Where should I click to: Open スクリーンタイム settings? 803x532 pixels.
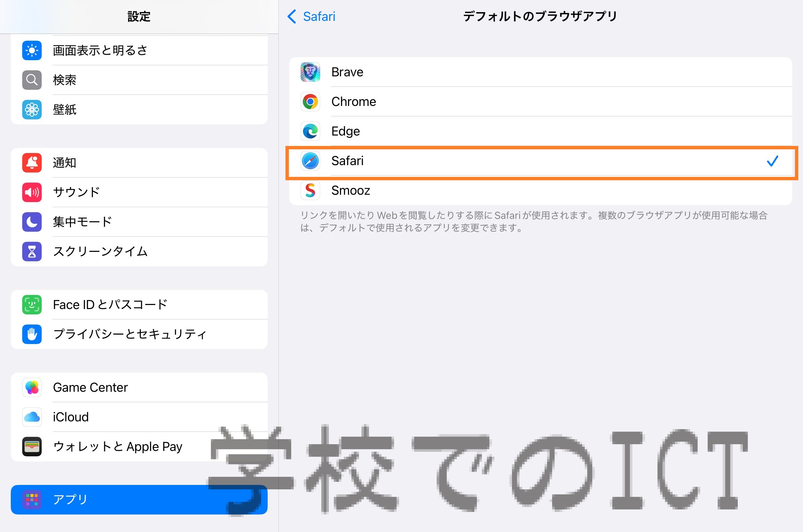click(x=139, y=252)
